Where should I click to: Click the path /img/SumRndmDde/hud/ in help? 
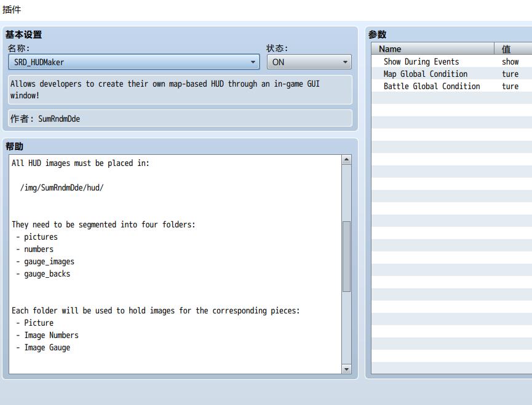coord(62,187)
